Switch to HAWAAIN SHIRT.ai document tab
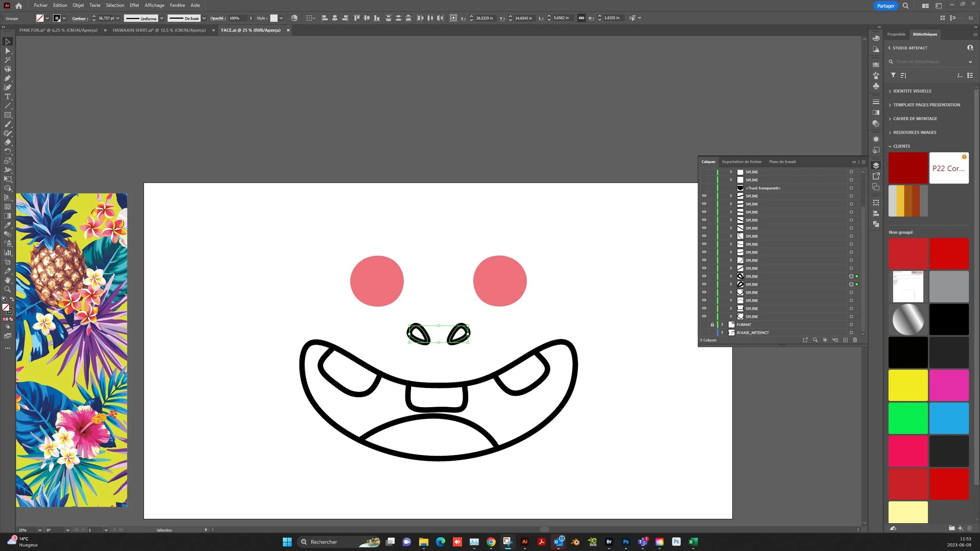 pos(159,30)
